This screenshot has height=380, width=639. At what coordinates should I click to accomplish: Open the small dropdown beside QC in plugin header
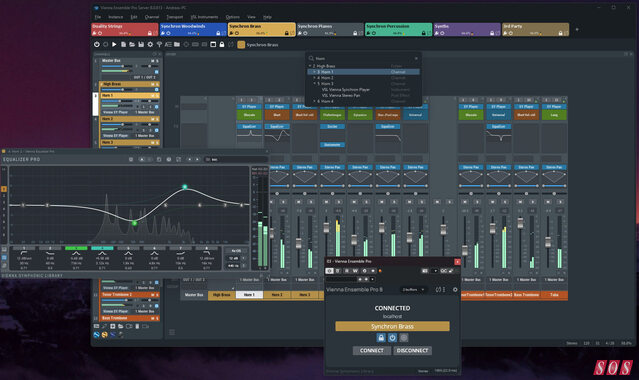click(435, 271)
